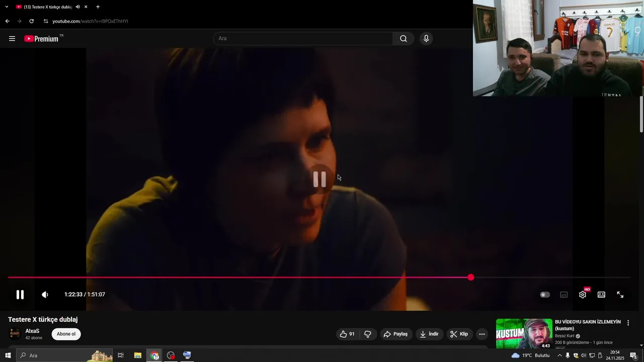644x362 pixels.
Task: Open weather widget 19°C Bulutlu
Action: pyautogui.click(x=531, y=355)
